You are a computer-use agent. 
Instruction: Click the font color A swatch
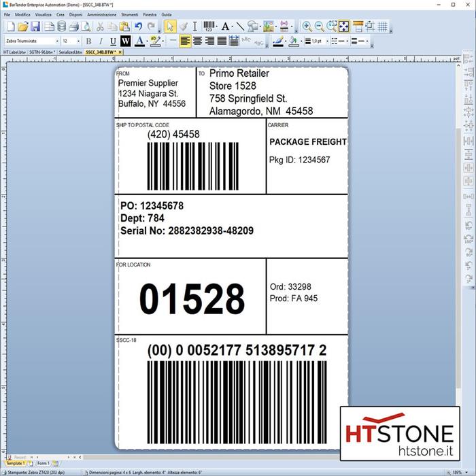(139, 41)
